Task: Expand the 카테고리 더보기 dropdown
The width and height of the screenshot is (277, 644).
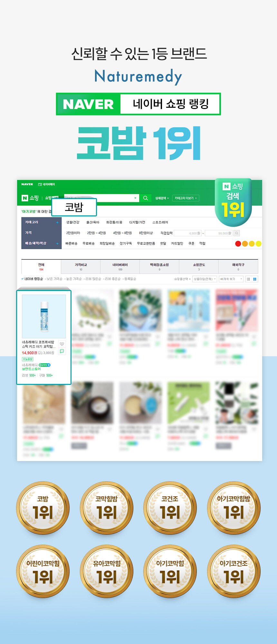Action: coord(186,198)
